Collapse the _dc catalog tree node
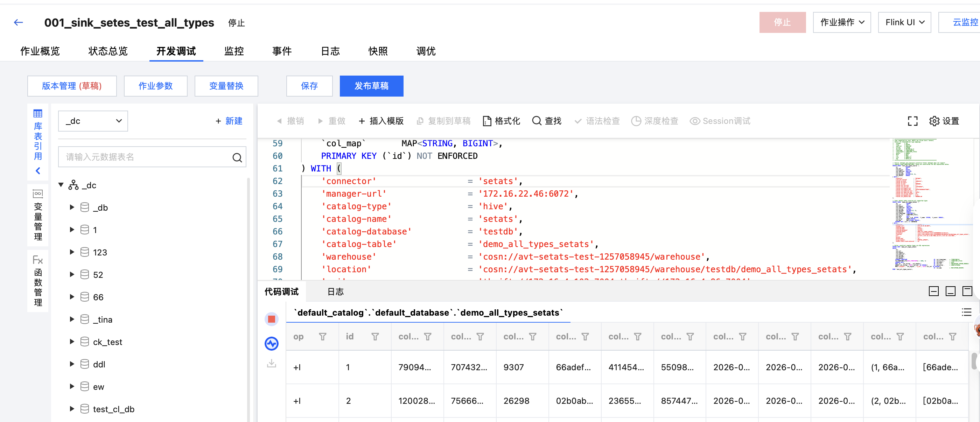Screen dimensions: 980x422 [61, 185]
